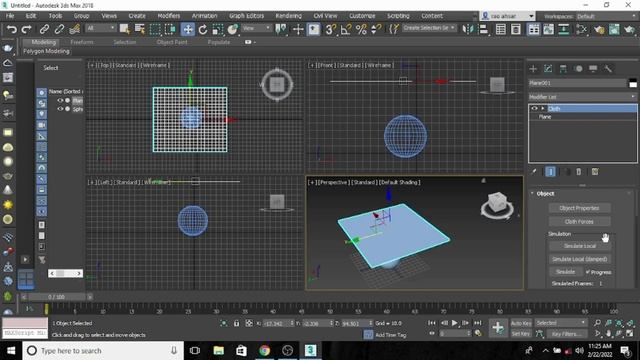Activate the Select Object tool
This screenshot has height=360, width=640.
tap(124, 29)
